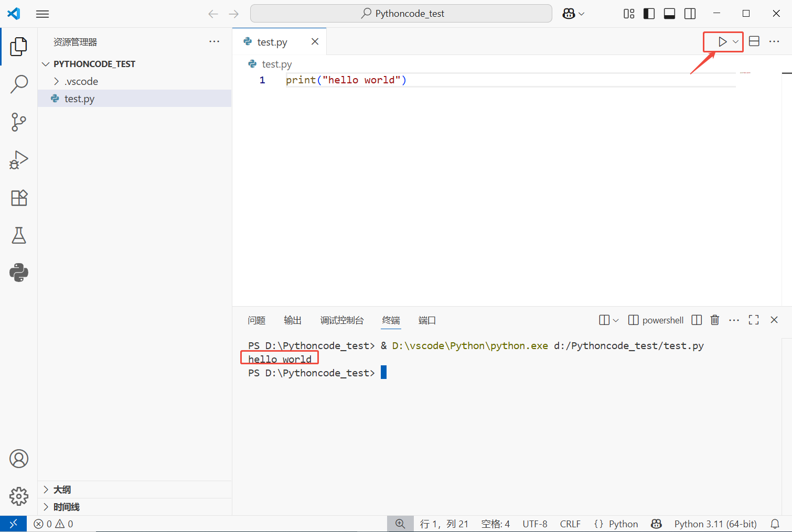The image size is (792, 532).
Task: Close the test.py editor tab
Action: tap(315, 41)
